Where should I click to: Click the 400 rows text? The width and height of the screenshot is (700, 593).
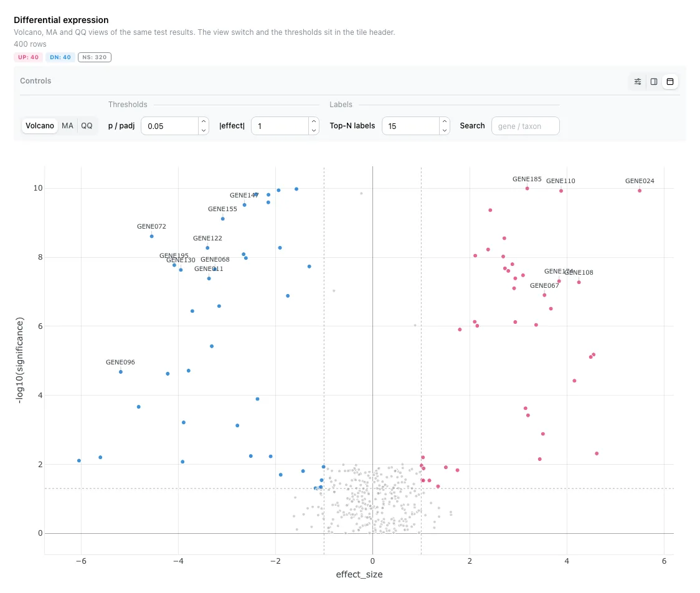click(30, 44)
